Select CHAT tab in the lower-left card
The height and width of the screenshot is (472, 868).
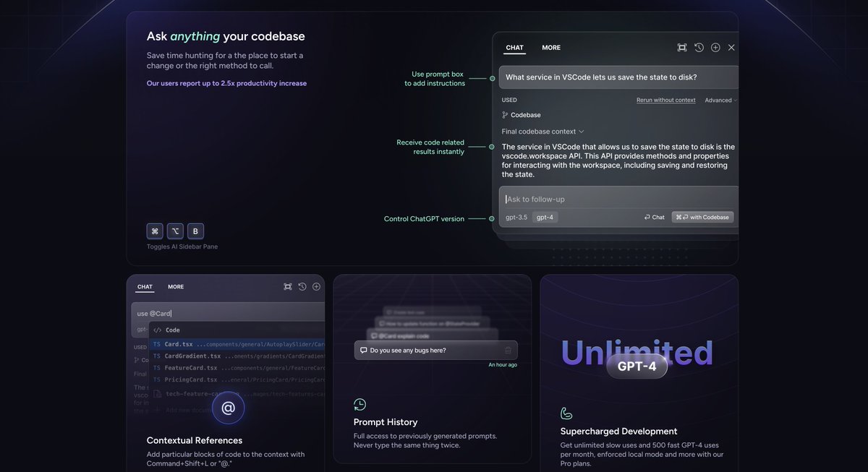(x=145, y=287)
